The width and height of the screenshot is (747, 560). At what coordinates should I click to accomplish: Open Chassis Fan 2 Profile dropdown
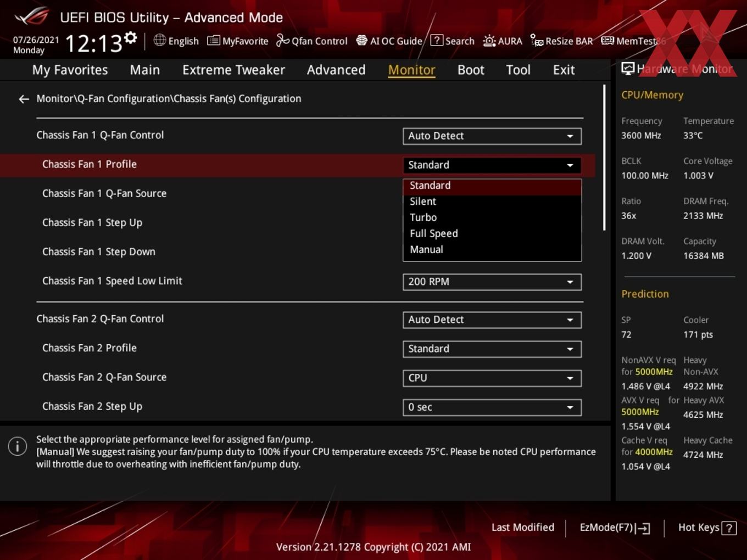click(x=492, y=349)
